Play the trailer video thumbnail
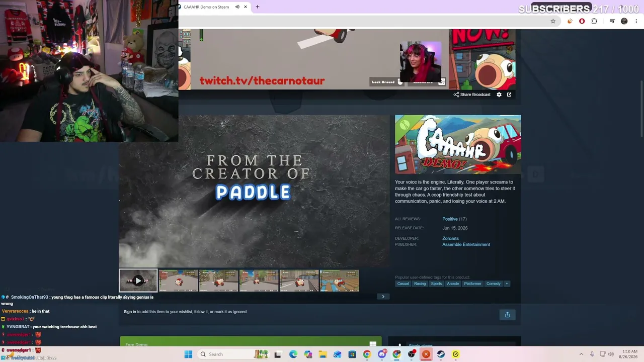Viewport: 644px width, 362px height. pyautogui.click(x=138, y=281)
